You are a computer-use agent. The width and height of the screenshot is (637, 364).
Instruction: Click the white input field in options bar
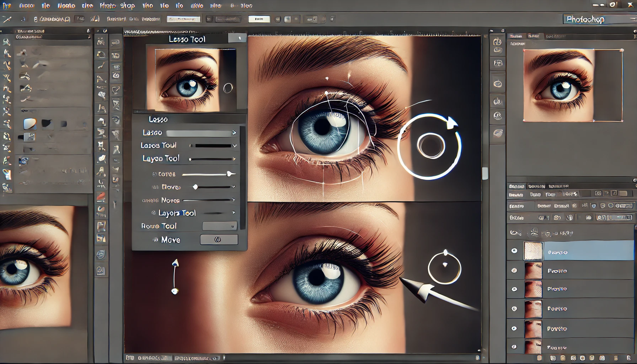click(259, 19)
